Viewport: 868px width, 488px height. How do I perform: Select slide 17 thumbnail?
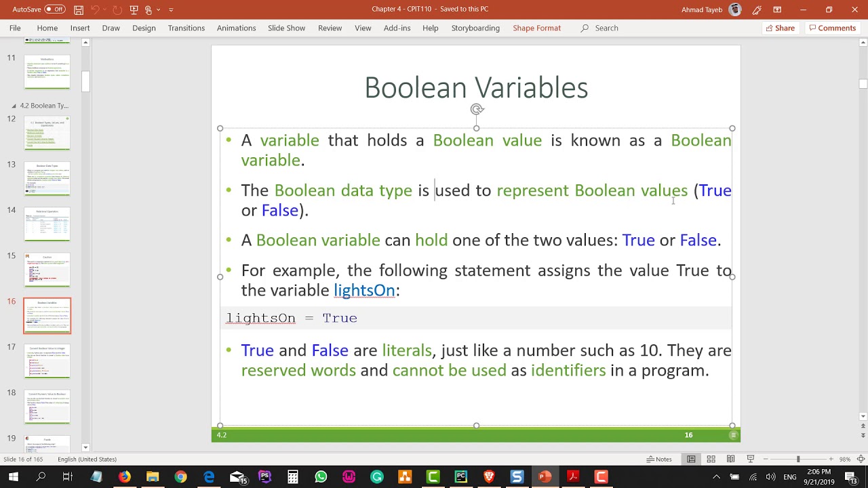point(47,361)
